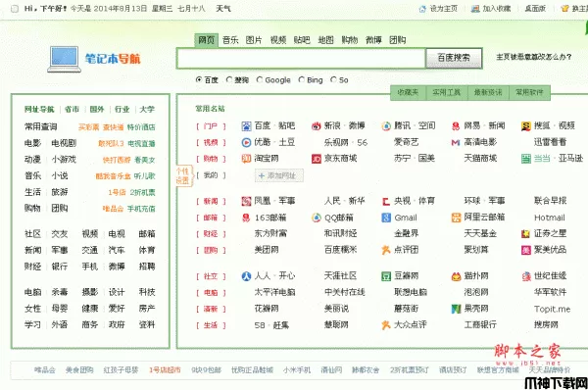Tick the checkbox before the Hi greeting
The width and height of the screenshot is (588, 390).
(15, 9)
